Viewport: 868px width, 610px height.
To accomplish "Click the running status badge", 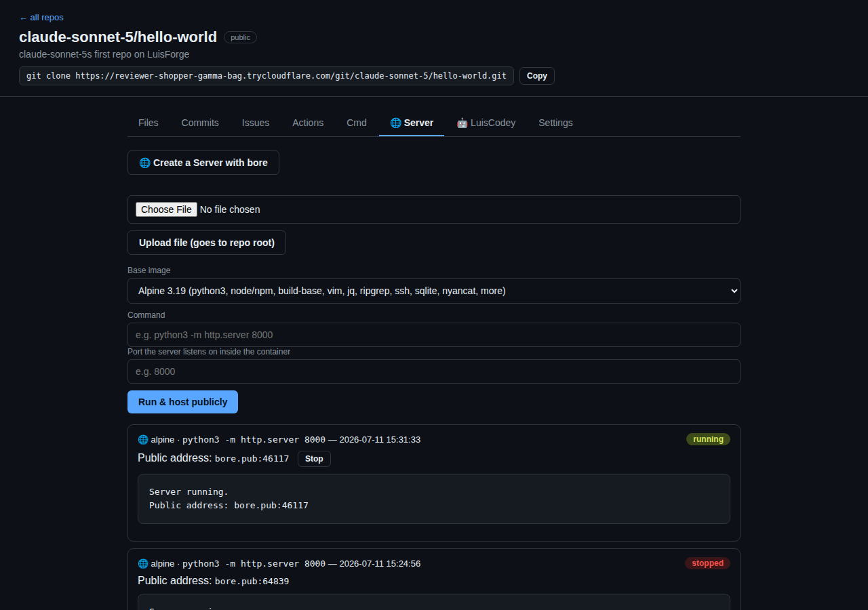I will pos(708,439).
